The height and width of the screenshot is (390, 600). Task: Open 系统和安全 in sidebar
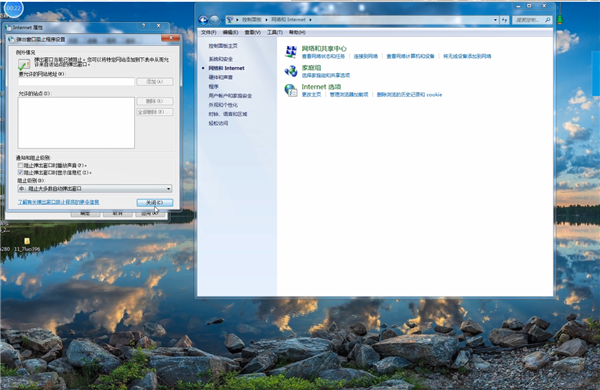220,59
